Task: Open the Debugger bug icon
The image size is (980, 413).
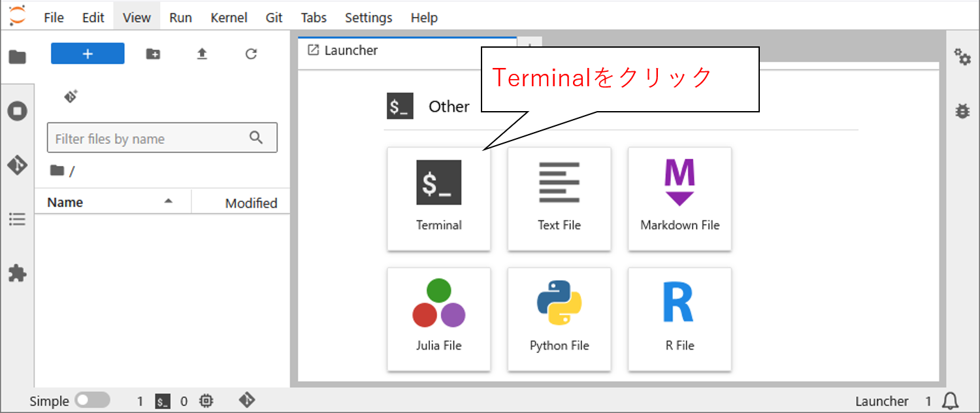Action: pos(962,111)
